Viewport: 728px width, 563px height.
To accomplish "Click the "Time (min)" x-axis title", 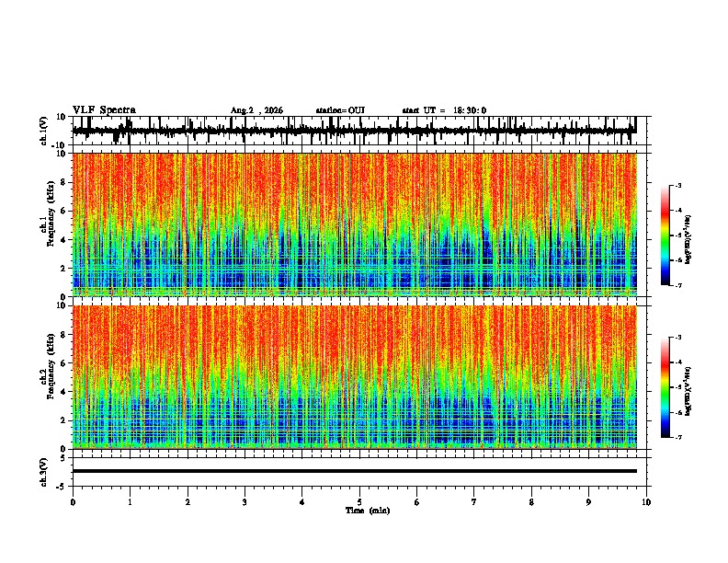I will (368, 511).
